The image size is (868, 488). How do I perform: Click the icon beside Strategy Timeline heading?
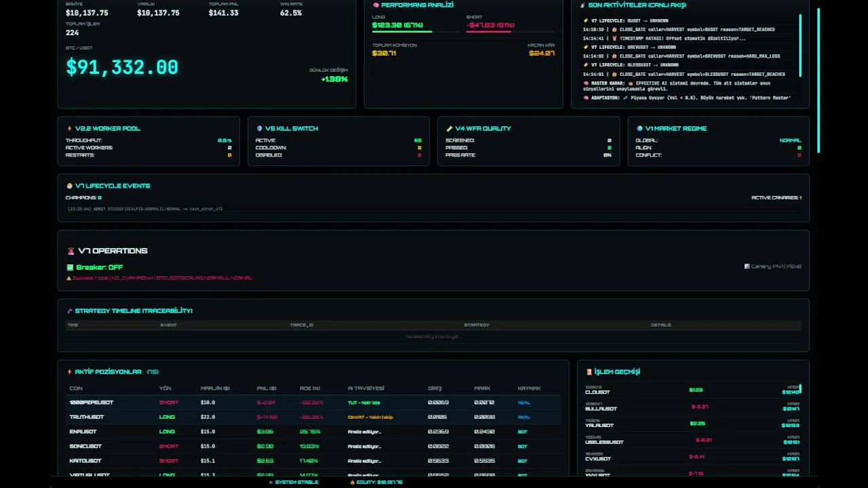pyautogui.click(x=69, y=311)
